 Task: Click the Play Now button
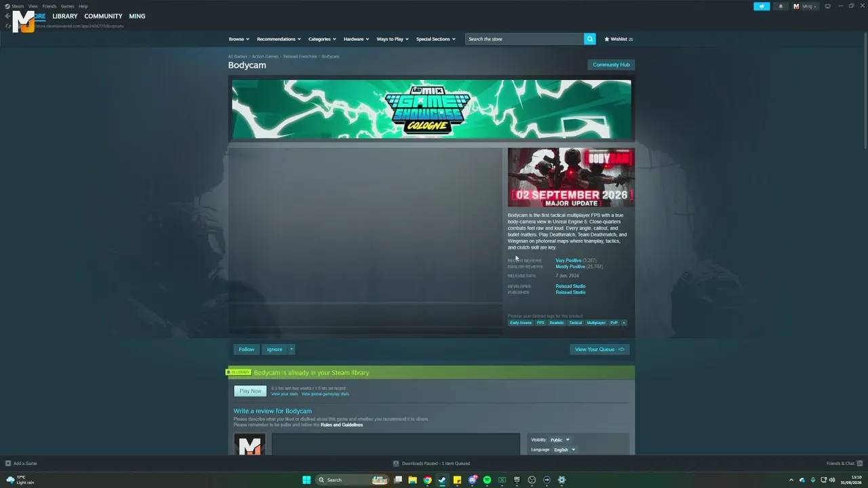click(x=250, y=391)
